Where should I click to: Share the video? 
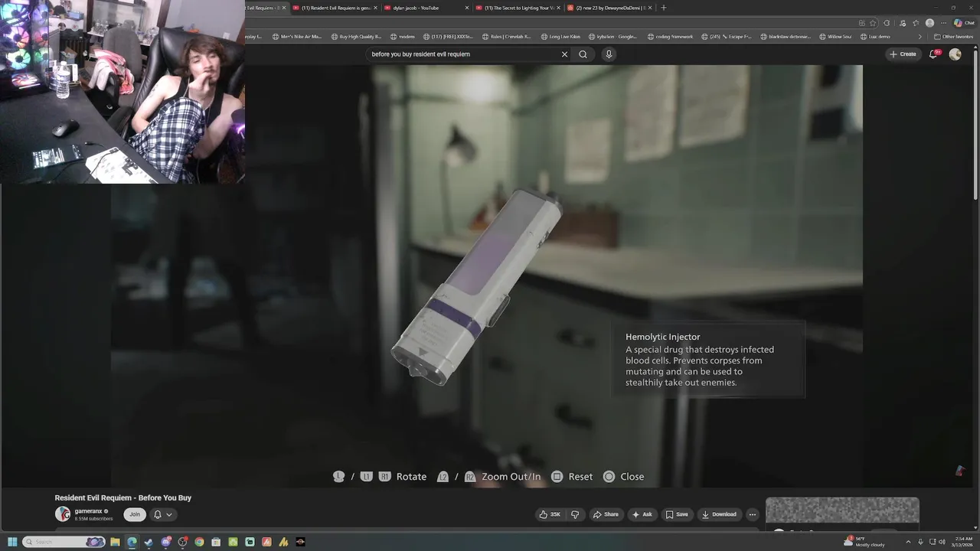coord(606,514)
